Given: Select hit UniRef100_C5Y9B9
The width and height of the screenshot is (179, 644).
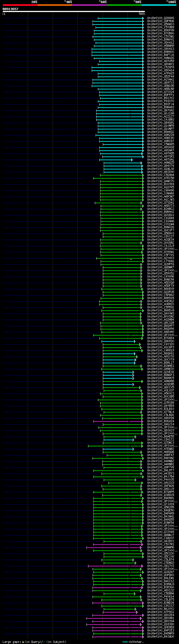Looking at the screenshot, I should click(x=161, y=27).
